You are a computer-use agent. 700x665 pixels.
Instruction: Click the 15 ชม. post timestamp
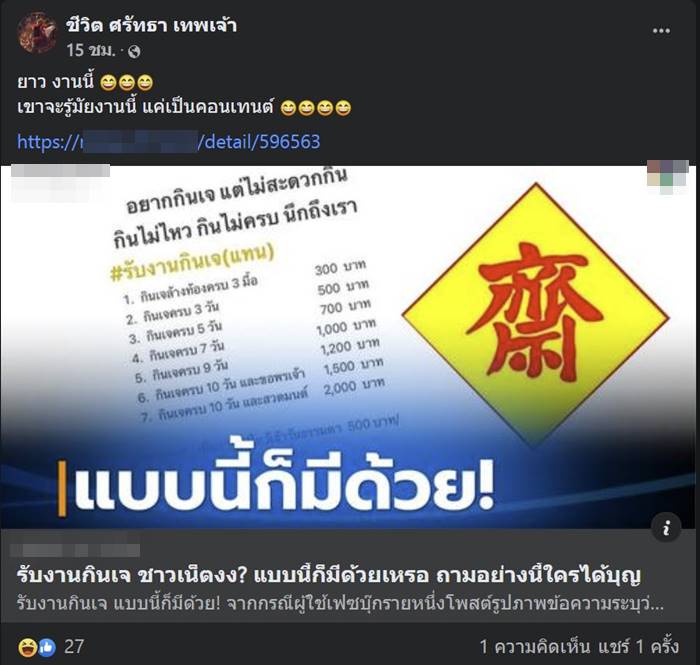[91, 51]
